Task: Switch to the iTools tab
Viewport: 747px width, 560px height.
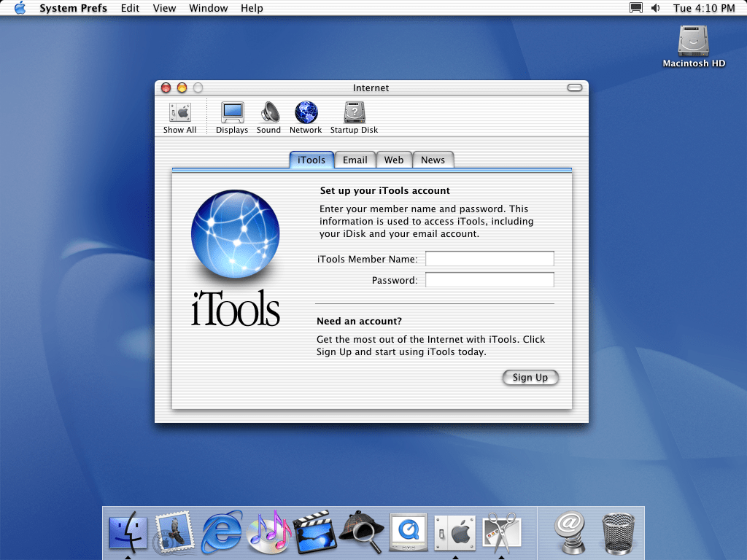Action: click(311, 160)
